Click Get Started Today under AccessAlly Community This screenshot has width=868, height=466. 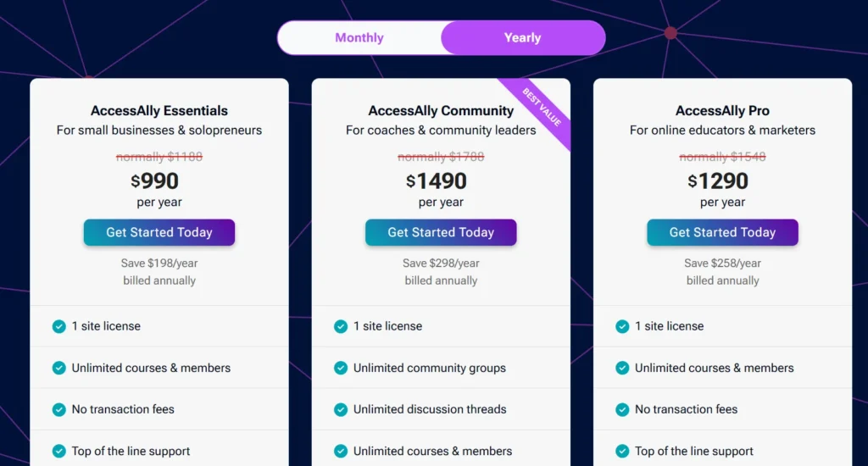441,232
